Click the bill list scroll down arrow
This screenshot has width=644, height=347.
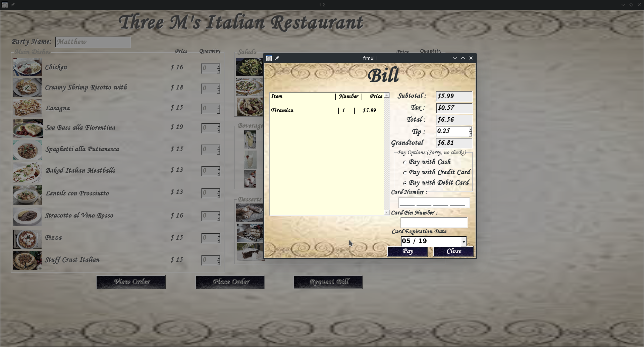(387, 213)
